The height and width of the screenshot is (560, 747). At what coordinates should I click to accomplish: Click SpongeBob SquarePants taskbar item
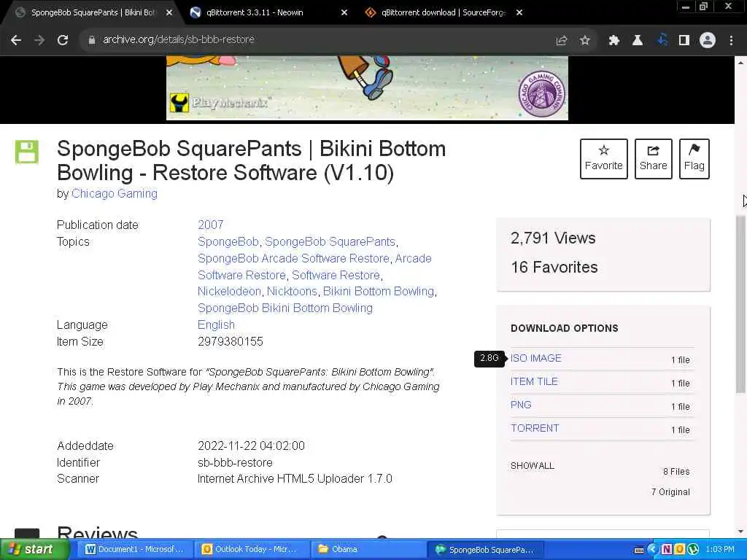(485, 550)
